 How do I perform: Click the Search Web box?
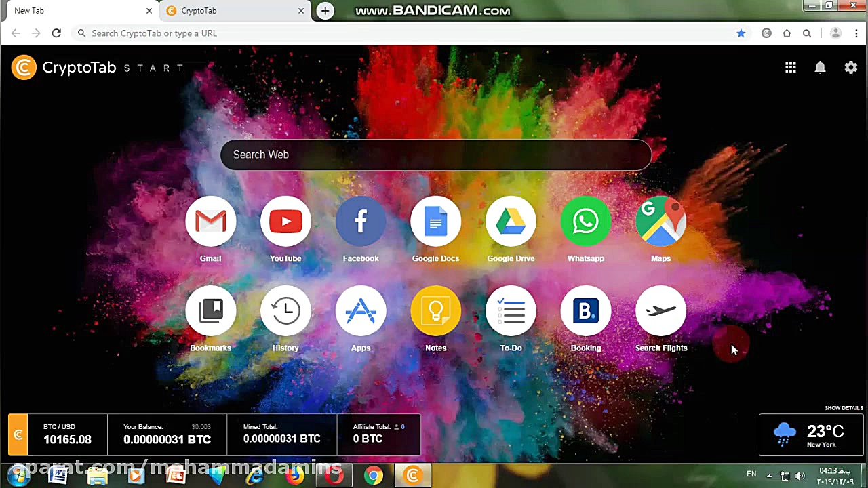(436, 155)
